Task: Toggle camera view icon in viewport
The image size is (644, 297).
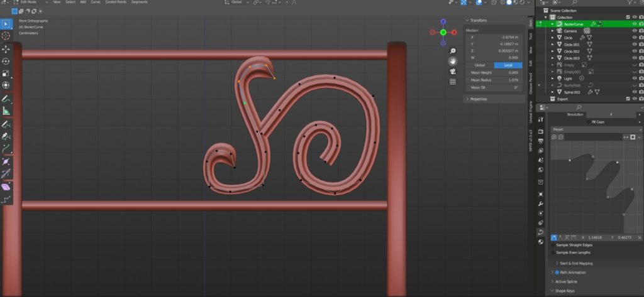Action: 452,71
